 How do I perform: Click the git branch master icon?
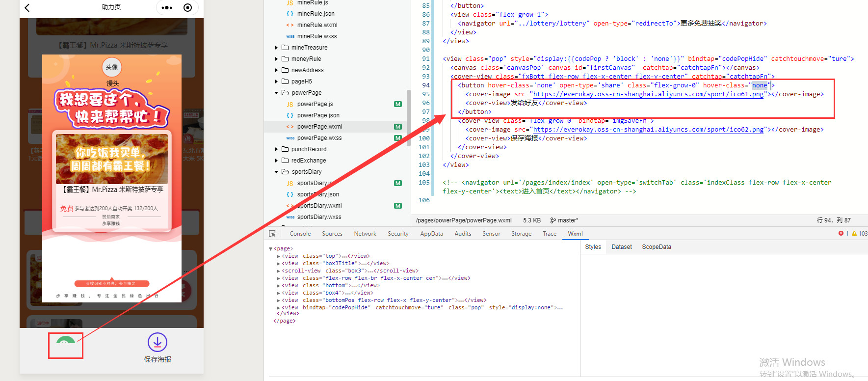pos(553,220)
